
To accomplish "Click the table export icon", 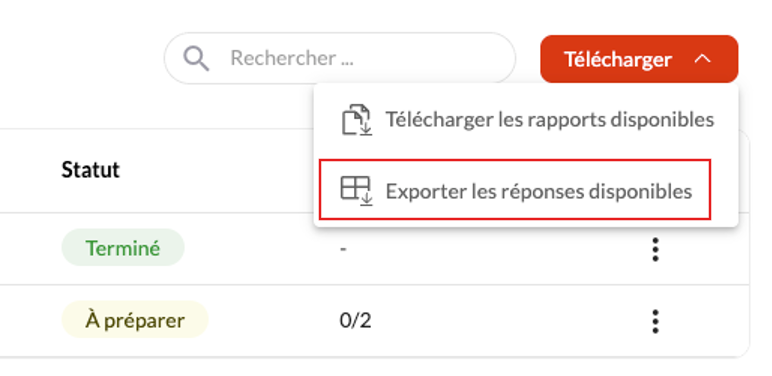I will (356, 191).
